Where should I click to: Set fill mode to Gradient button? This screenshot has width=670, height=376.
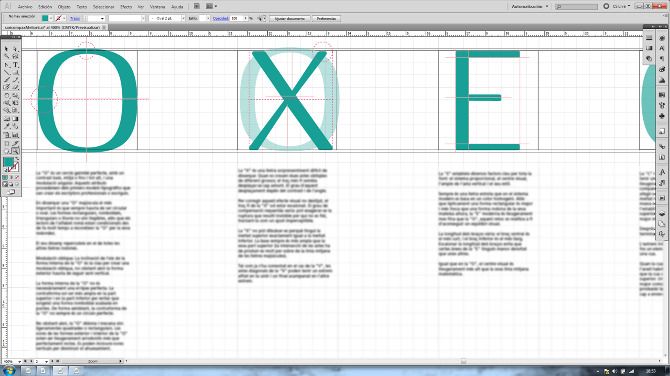pos(11,177)
